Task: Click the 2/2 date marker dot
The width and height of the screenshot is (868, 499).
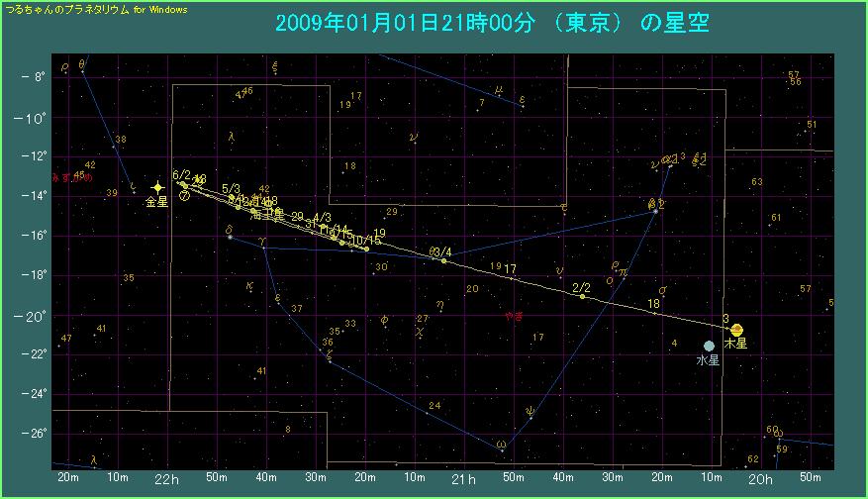Action: [583, 296]
